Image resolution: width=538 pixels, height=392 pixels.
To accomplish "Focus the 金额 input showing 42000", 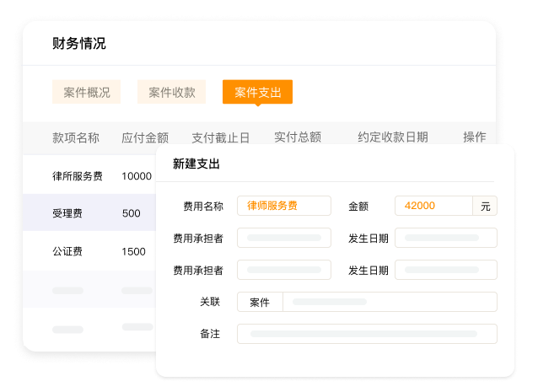I will point(433,206).
